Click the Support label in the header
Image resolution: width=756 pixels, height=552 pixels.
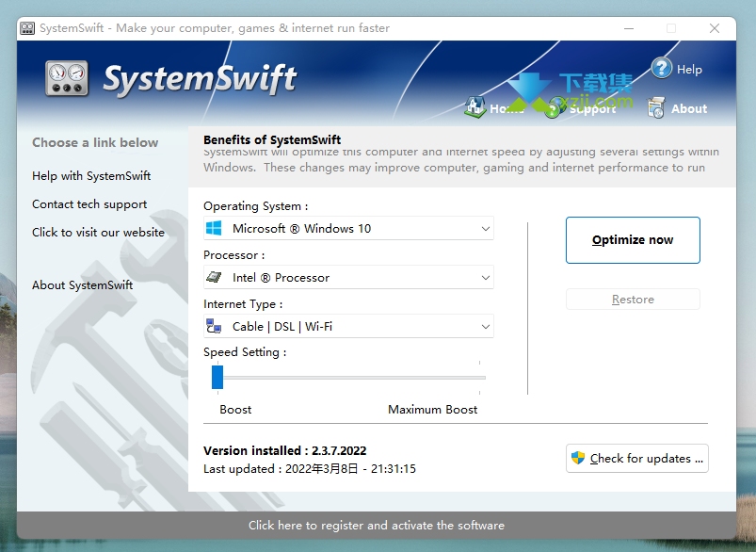[x=593, y=109]
